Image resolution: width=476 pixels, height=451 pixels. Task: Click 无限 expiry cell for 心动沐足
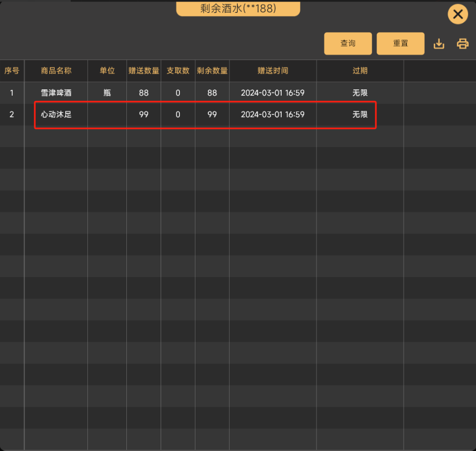coord(360,114)
